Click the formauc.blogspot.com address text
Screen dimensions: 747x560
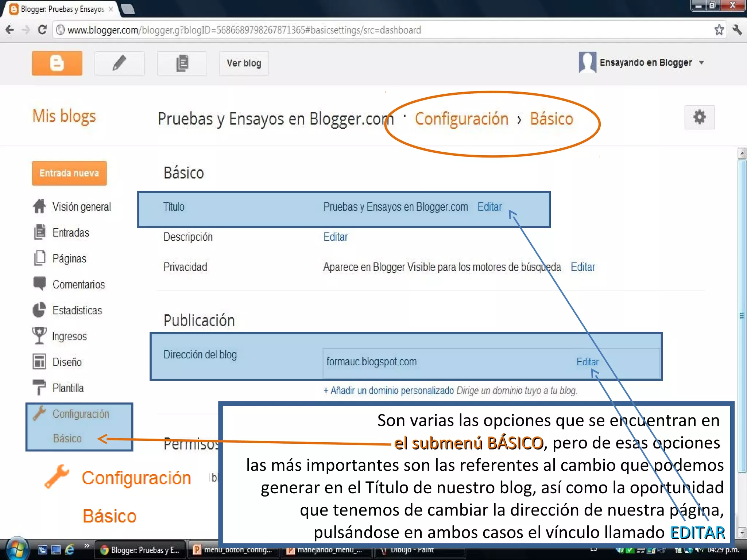pyautogui.click(x=371, y=362)
